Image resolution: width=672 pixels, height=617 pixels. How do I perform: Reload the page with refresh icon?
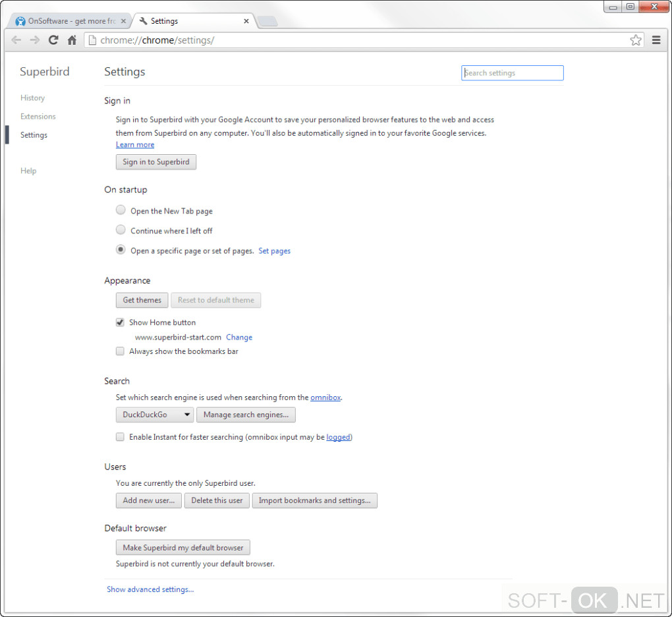(53, 40)
